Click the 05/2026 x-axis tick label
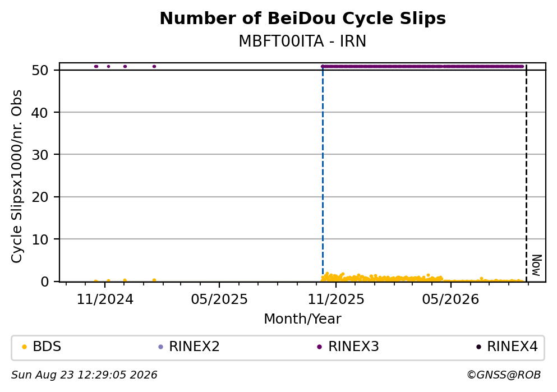557x392 pixels. (450, 299)
